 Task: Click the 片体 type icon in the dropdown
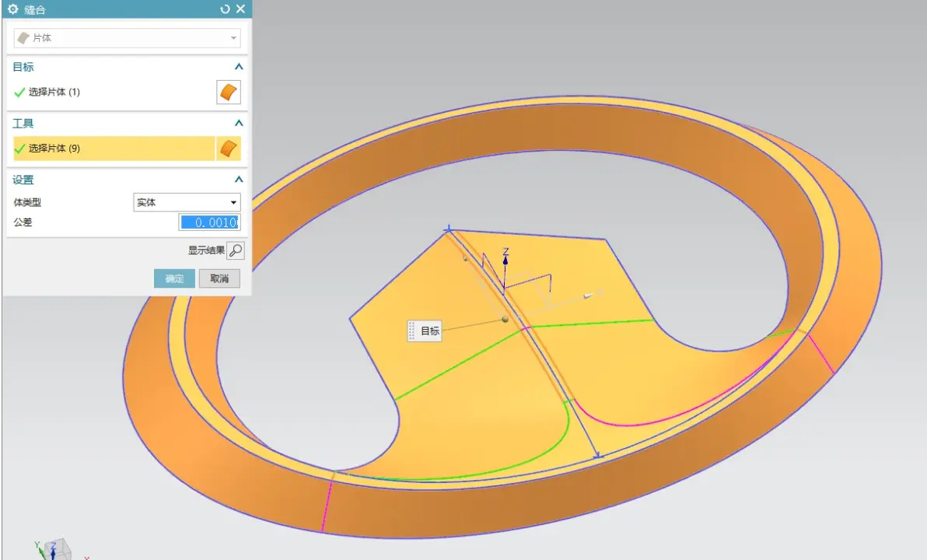point(23,38)
